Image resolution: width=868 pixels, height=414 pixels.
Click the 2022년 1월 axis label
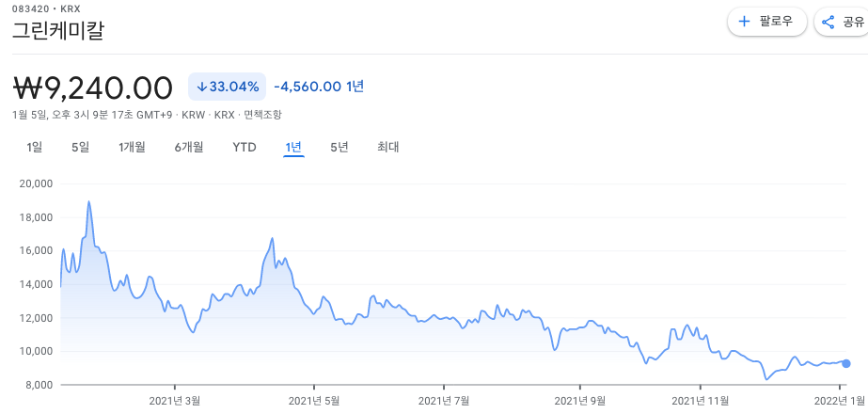point(840,401)
